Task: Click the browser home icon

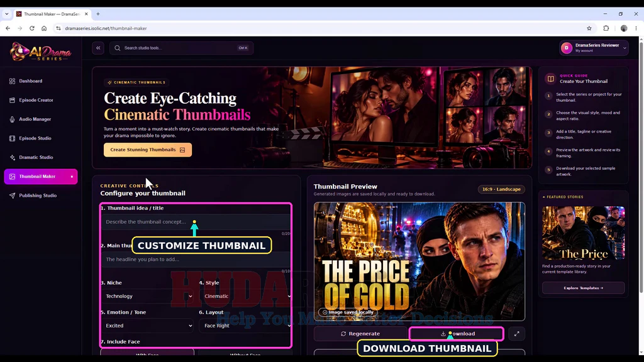Action: tap(44, 28)
